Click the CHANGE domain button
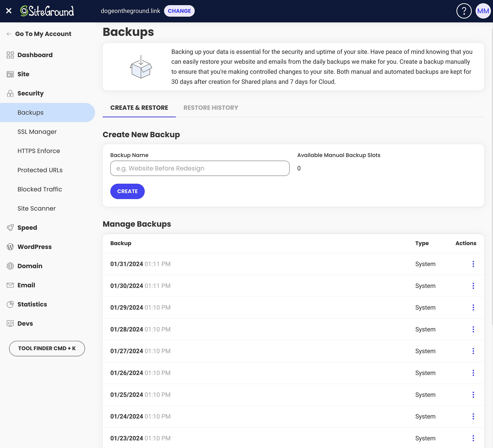The image size is (493, 448). tap(179, 11)
